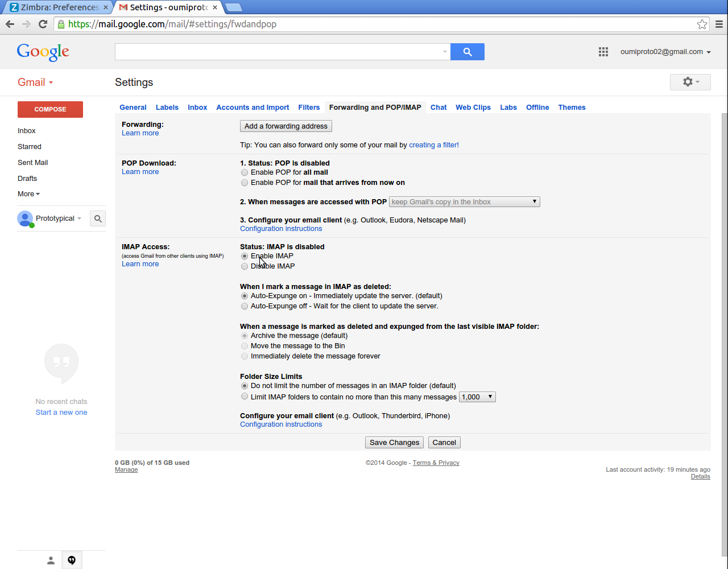Open the Web Clips tab
Image resolution: width=728 pixels, height=569 pixels.
473,108
